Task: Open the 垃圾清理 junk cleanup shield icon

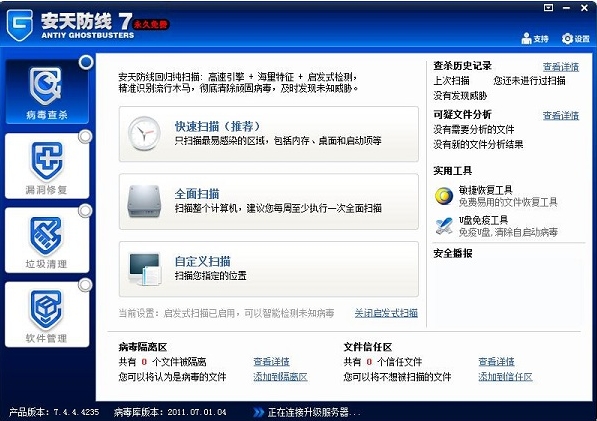Action: (46, 236)
